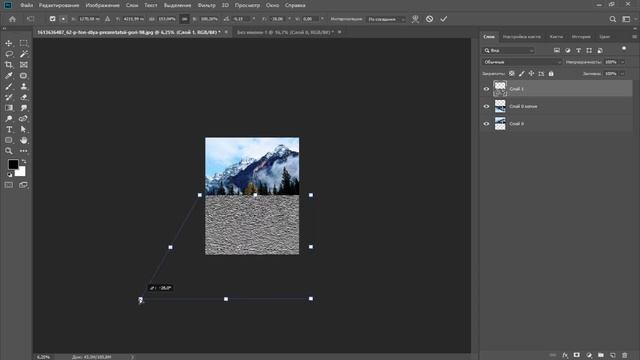Toggle maintain aspect ratio link
The height and width of the screenshot is (360, 640).
tap(184, 19)
